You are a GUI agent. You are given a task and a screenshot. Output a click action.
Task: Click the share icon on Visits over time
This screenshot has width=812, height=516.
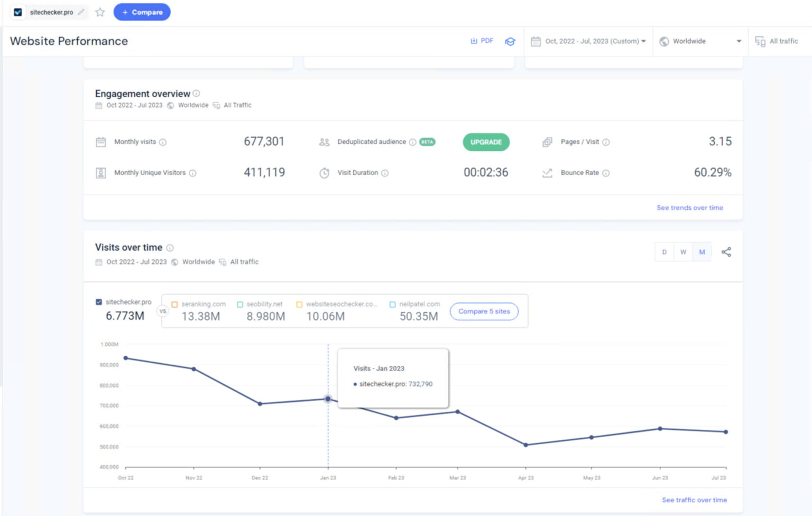click(726, 252)
